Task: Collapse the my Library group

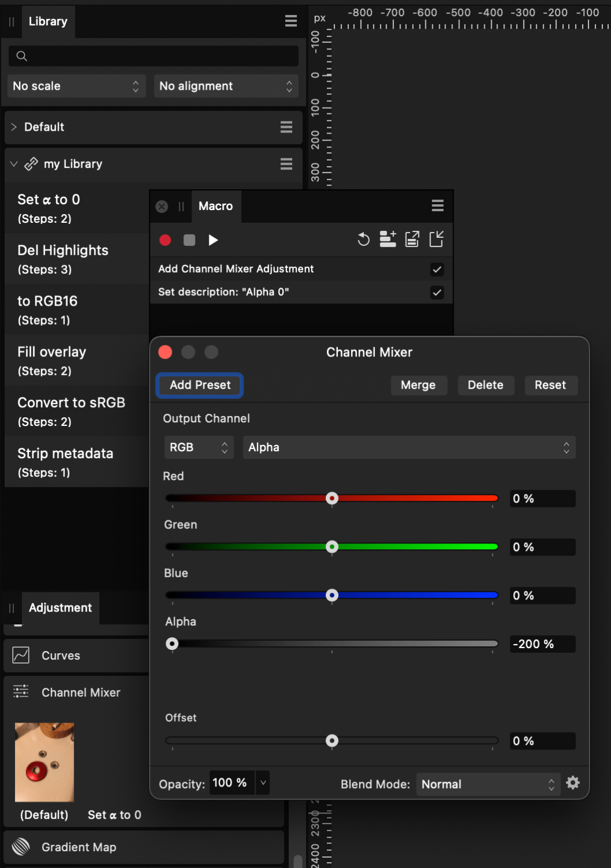Action: [x=14, y=164]
